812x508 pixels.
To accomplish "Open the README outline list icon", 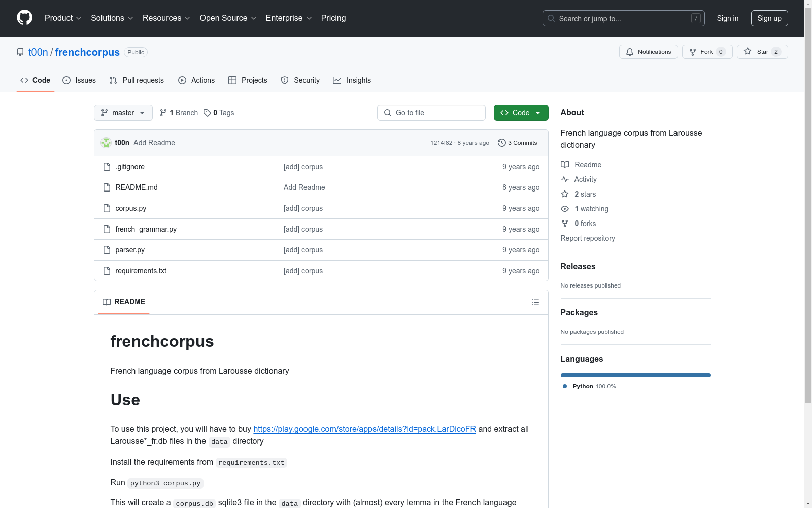I will 535,302.
